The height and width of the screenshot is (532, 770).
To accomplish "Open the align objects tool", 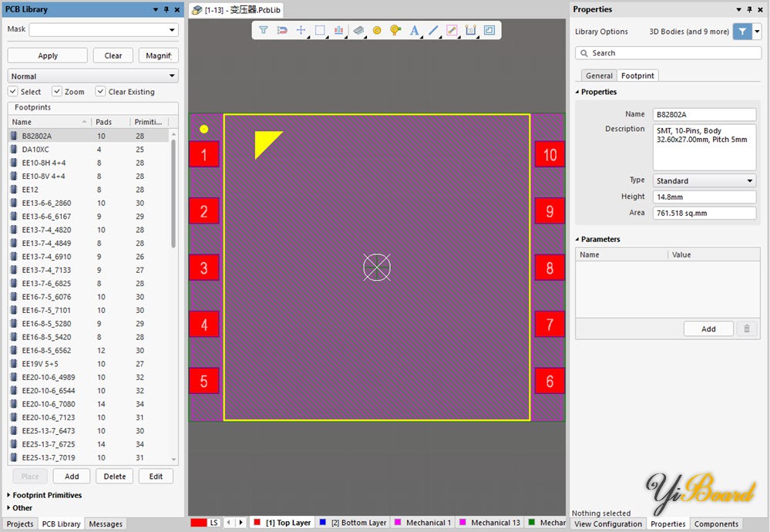I will tap(339, 31).
